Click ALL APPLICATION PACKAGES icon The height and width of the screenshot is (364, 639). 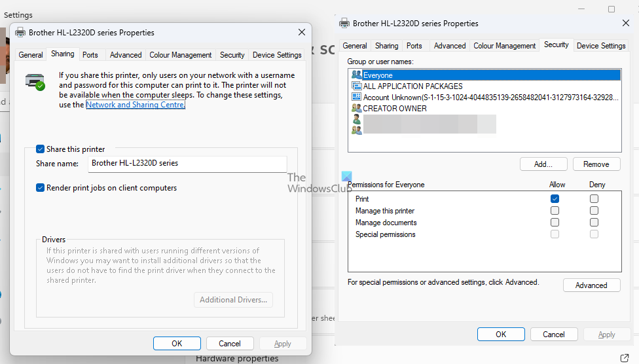[357, 86]
